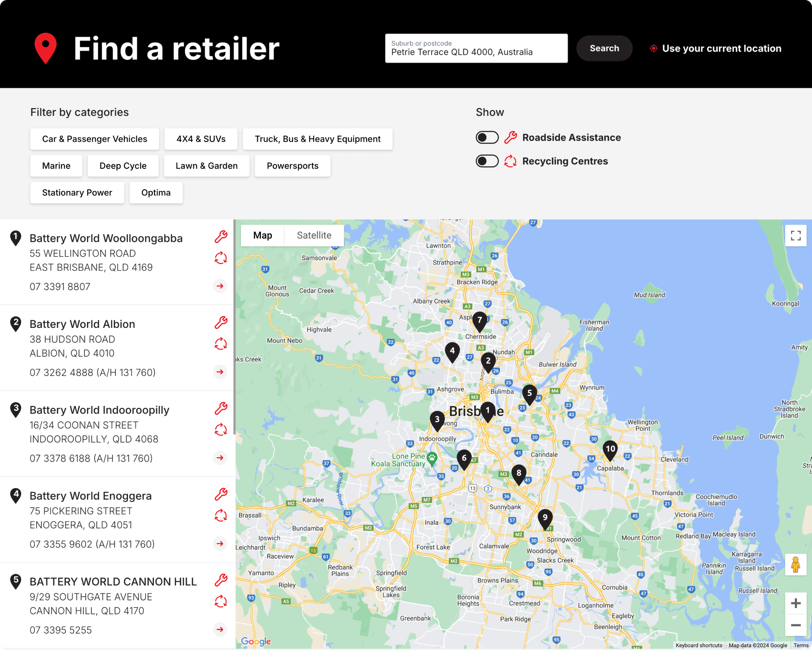This screenshot has width=812, height=650.
Task: Open fullscreen view of the map
Action: pyautogui.click(x=796, y=235)
